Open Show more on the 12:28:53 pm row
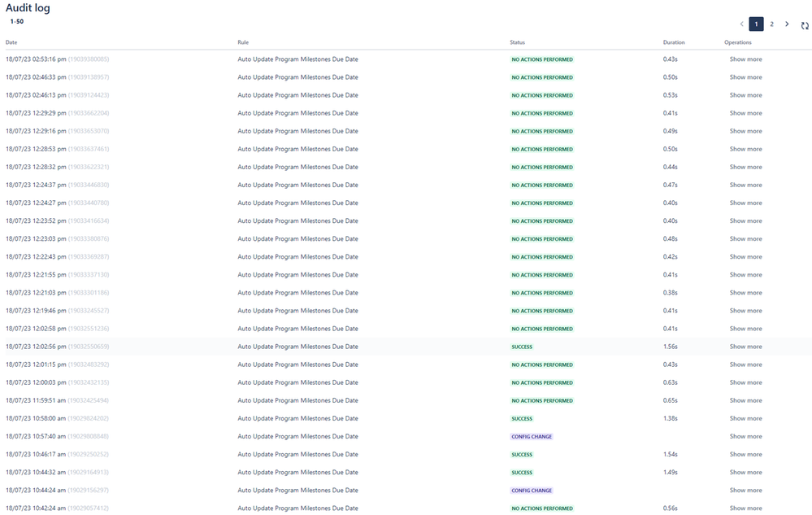812x515 pixels. pos(745,149)
